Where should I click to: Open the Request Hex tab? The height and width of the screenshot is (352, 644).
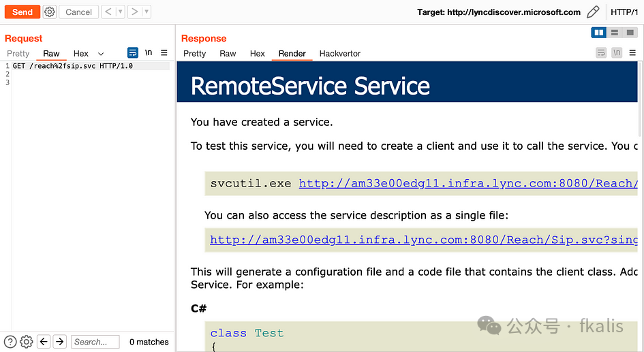click(81, 53)
